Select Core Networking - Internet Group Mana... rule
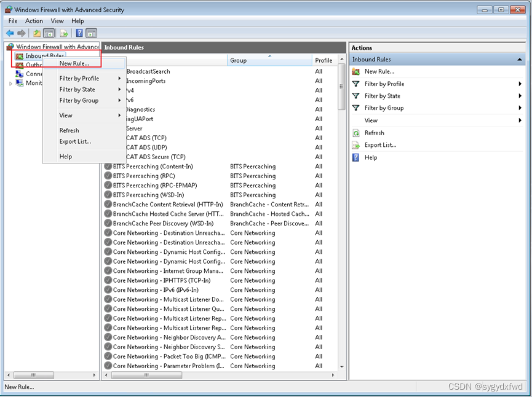The height and width of the screenshot is (397, 532). (220, 270)
